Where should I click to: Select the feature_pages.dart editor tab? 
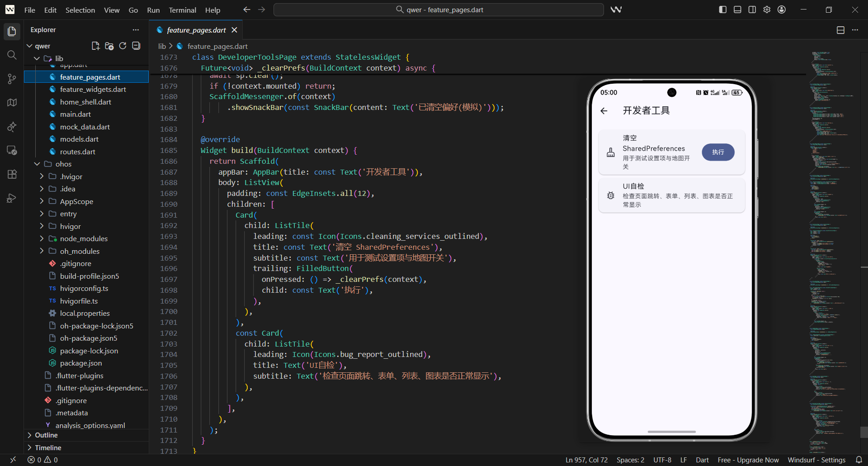point(196,30)
